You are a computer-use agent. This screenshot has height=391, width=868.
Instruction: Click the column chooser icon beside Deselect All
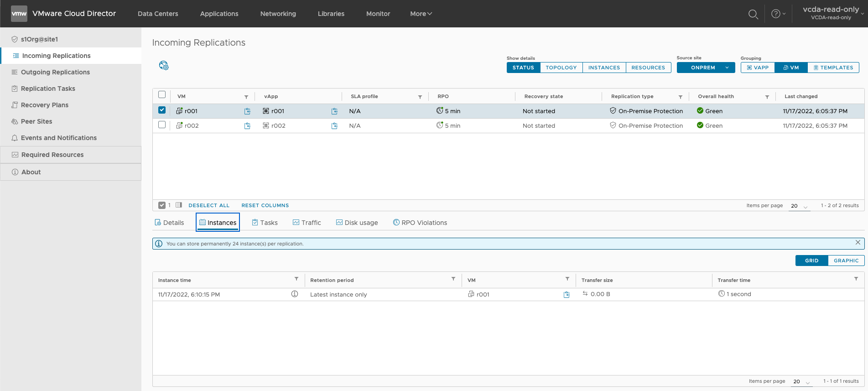tap(179, 205)
